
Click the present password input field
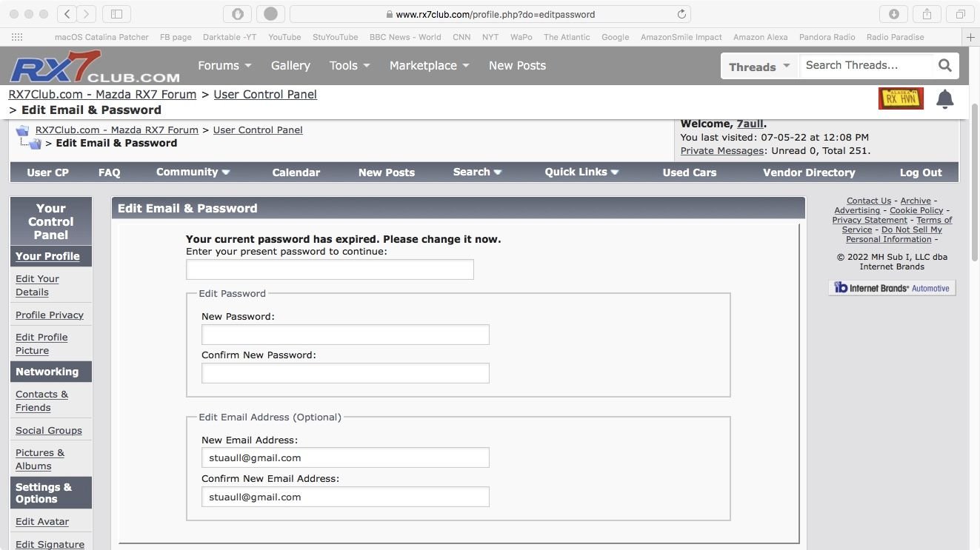pos(330,269)
